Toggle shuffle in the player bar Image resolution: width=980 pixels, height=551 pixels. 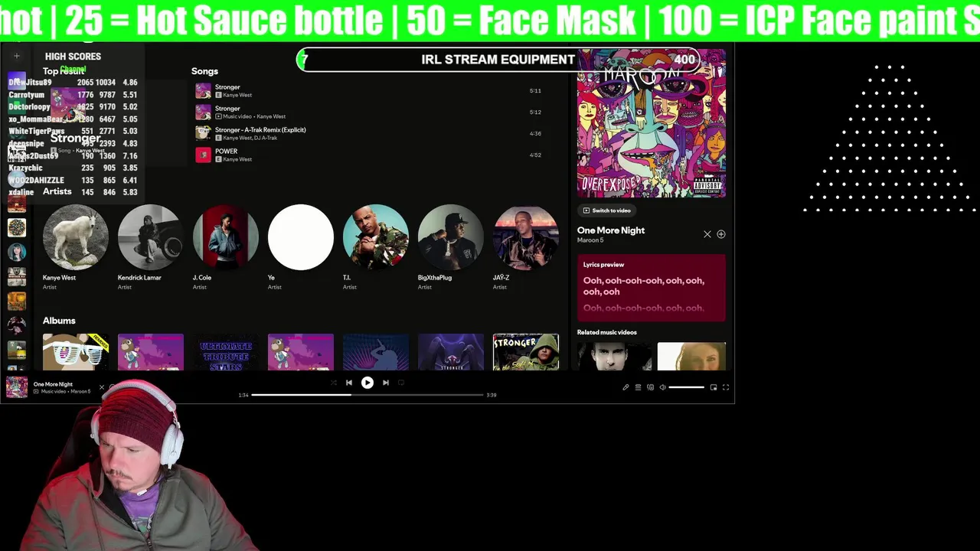coord(333,383)
